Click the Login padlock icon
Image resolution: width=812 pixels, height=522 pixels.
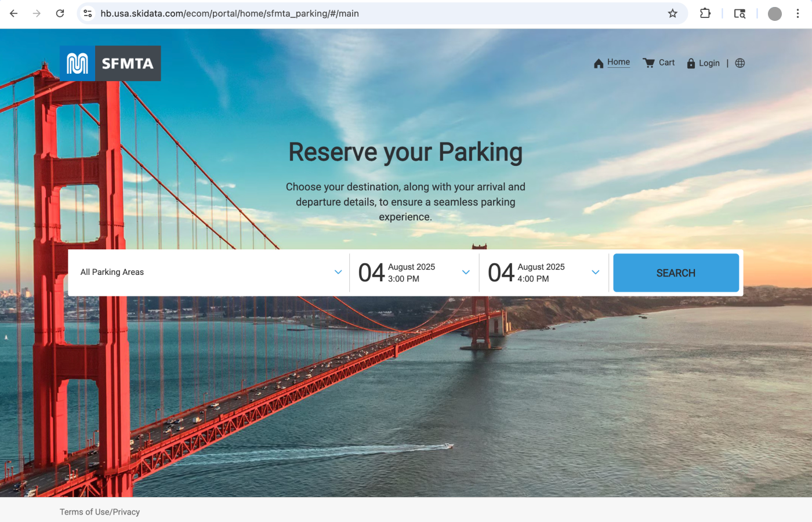[691, 63]
